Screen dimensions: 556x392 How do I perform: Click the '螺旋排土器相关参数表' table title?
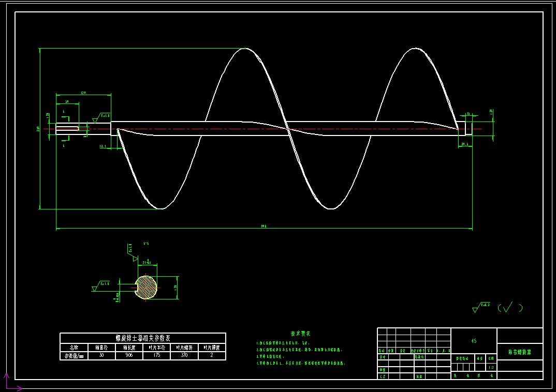coord(143,338)
